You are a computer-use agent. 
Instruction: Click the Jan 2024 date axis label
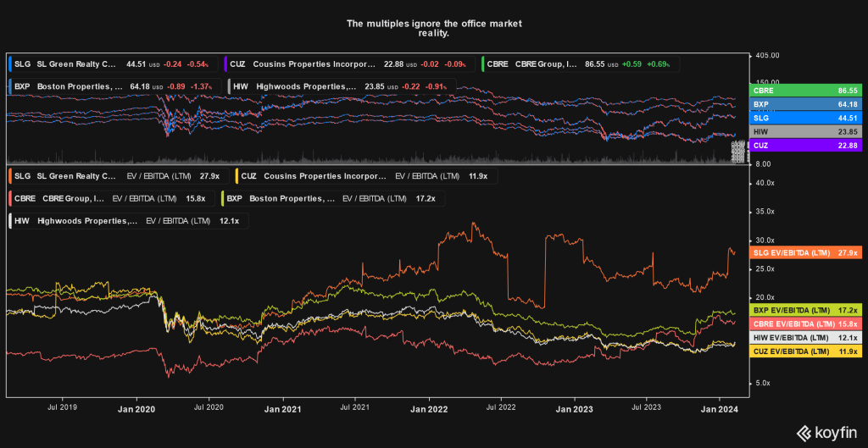[x=719, y=408]
